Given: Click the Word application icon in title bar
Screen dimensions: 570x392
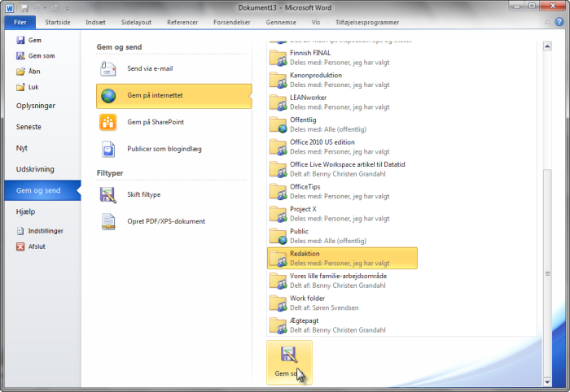Looking at the screenshot, I should tap(10, 7).
